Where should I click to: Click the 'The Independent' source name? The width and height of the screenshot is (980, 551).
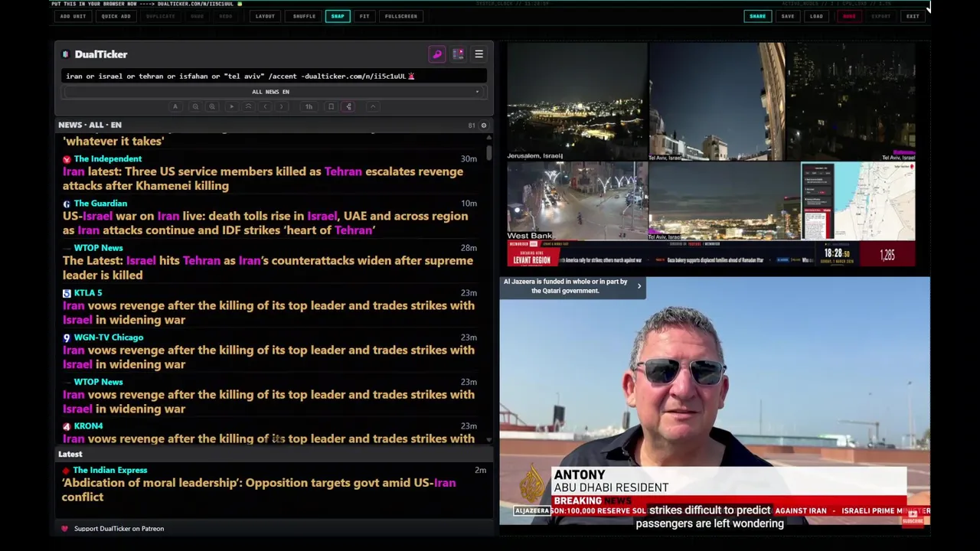[108, 159]
